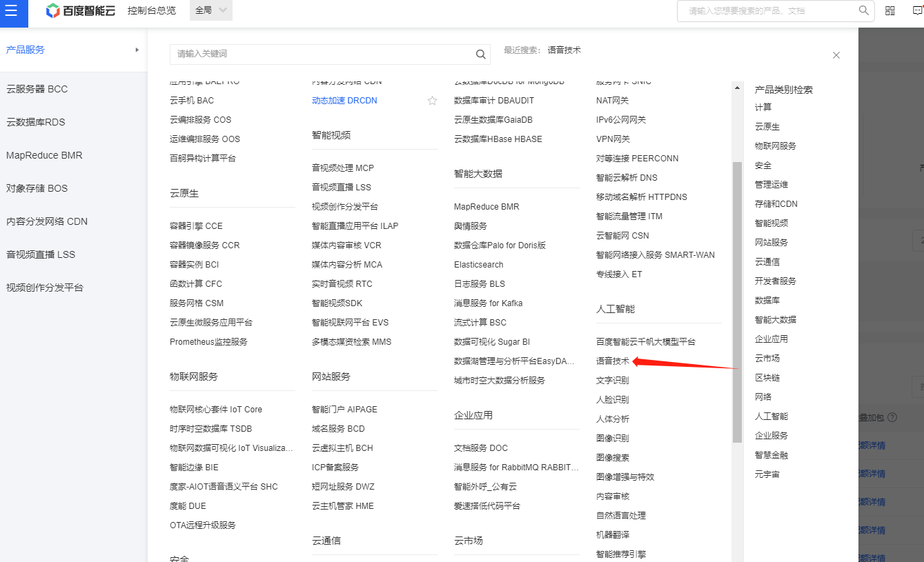The width and height of the screenshot is (924, 562).
Task: Jump to 存储和CDN category
Action: 776,204
